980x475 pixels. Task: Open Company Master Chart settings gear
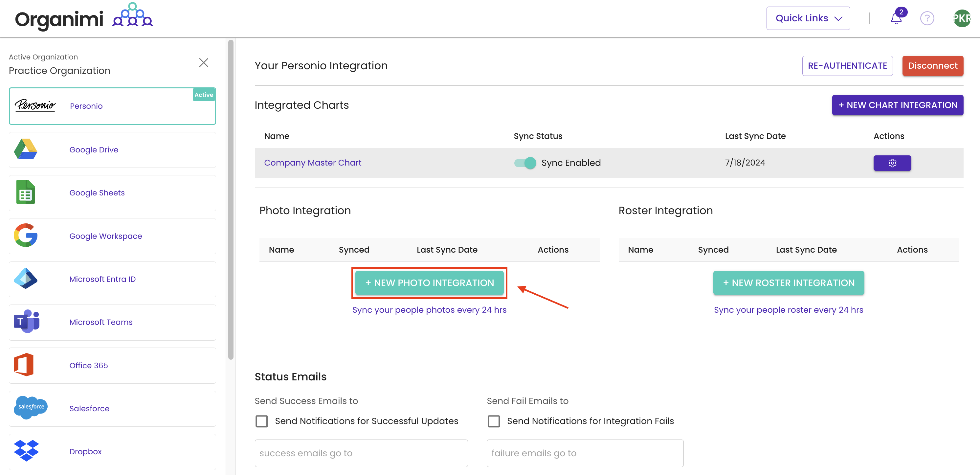892,163
